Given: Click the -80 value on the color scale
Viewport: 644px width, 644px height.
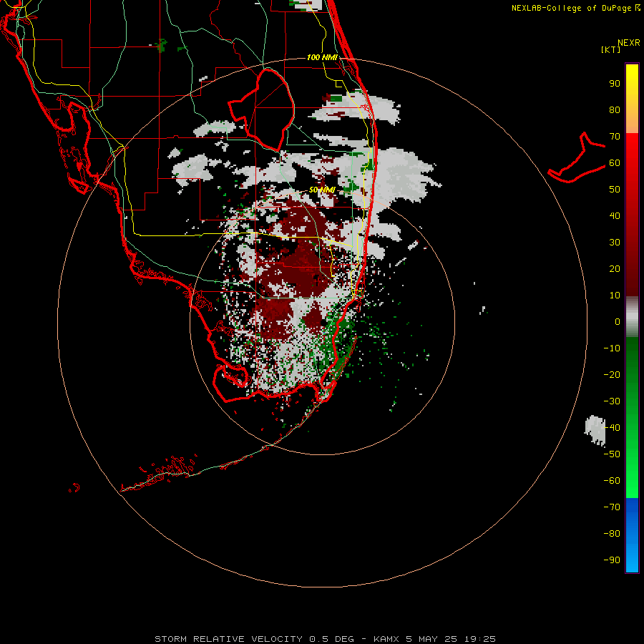Looking at the screenshot, I should pos(612,534).
